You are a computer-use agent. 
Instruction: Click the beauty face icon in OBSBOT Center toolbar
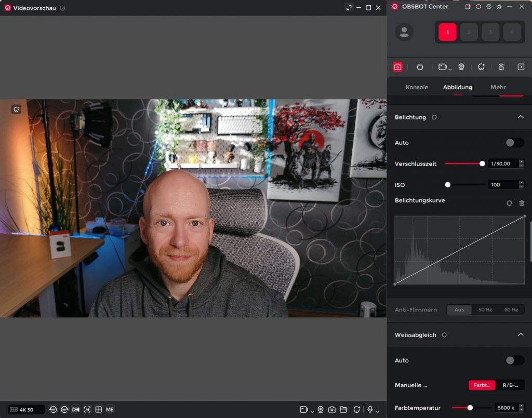pyautogui.click(x=481, y=67)
